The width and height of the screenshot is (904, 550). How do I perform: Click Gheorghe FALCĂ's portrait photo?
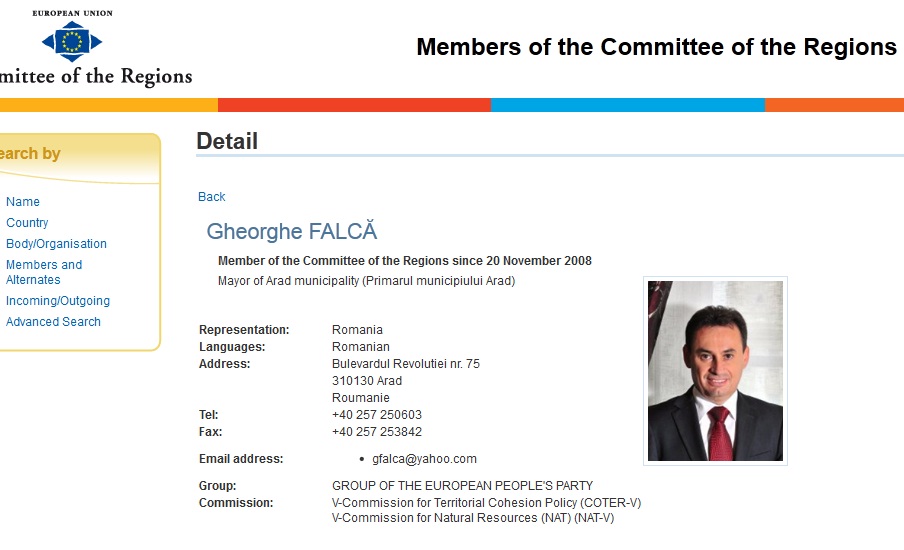click(715, 371)
